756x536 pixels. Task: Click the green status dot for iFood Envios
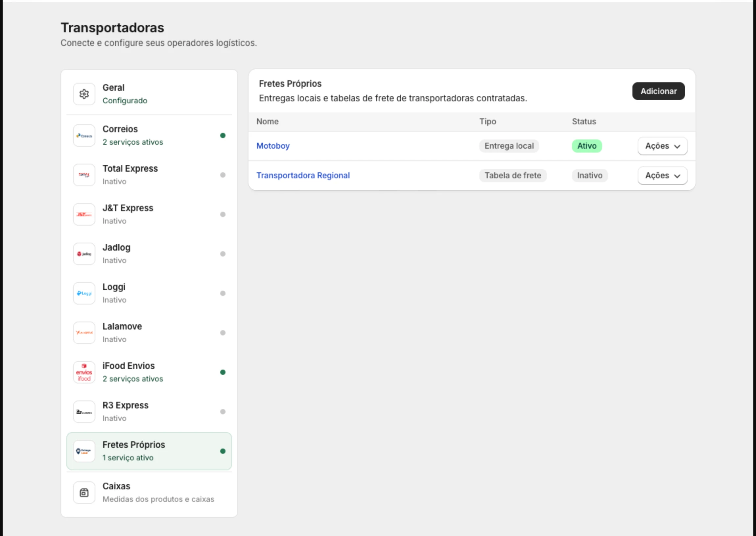point(223,372)
